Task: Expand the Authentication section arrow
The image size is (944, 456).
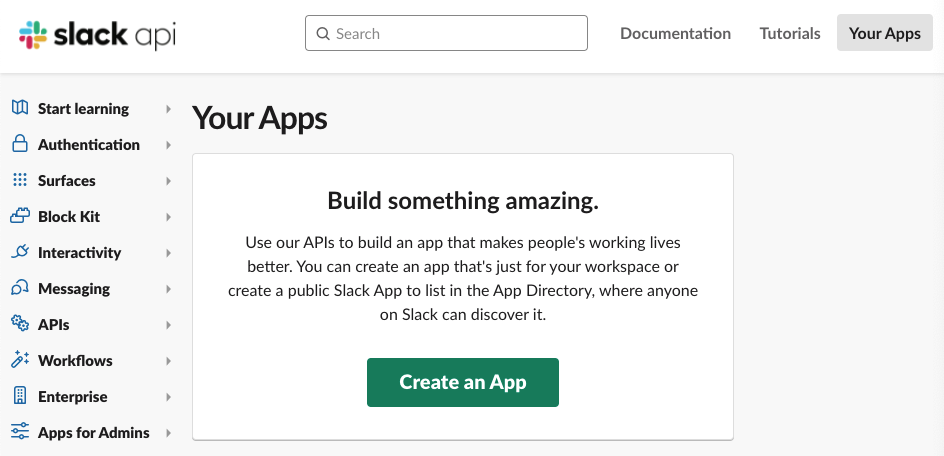Action: 169,145
